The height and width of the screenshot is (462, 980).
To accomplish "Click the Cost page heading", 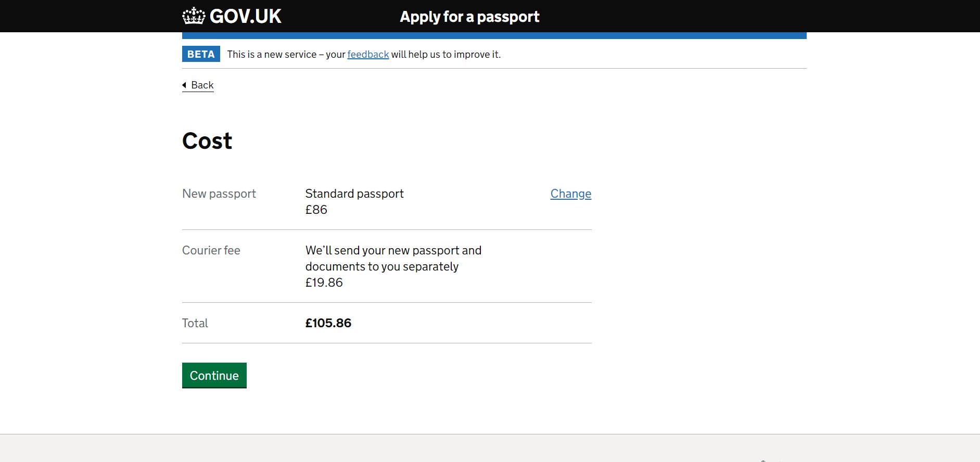I will [x=207, y=141].
